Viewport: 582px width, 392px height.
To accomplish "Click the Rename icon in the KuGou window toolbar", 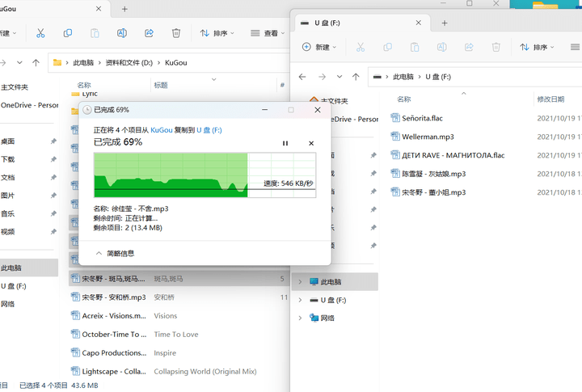I will coord(122,33).
